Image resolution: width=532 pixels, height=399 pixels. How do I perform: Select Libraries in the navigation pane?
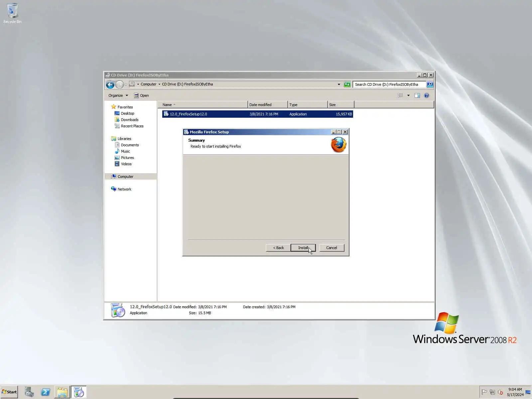tap(124, 139)
